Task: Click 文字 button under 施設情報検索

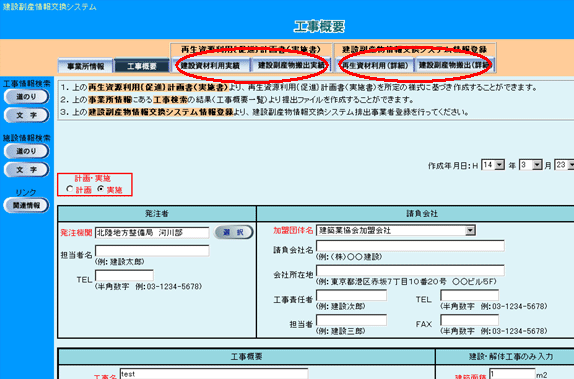Action: pyautogui.click(x=26, y=170)
